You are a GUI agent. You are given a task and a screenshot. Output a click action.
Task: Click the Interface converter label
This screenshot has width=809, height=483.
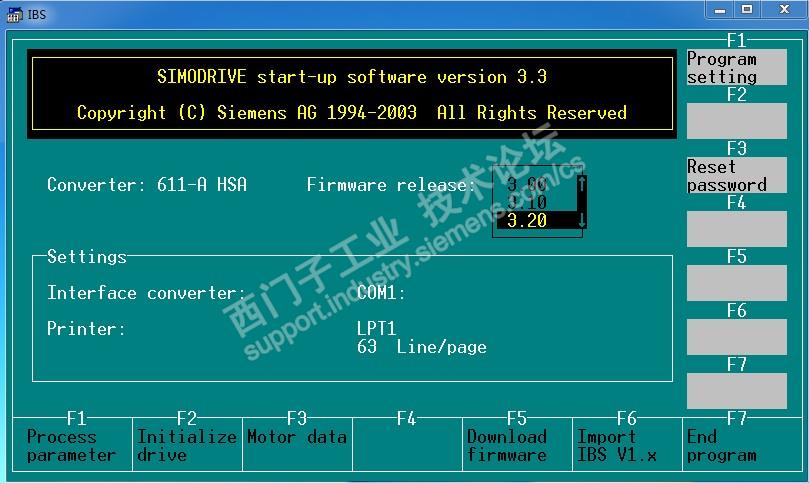tap(147, 293)
